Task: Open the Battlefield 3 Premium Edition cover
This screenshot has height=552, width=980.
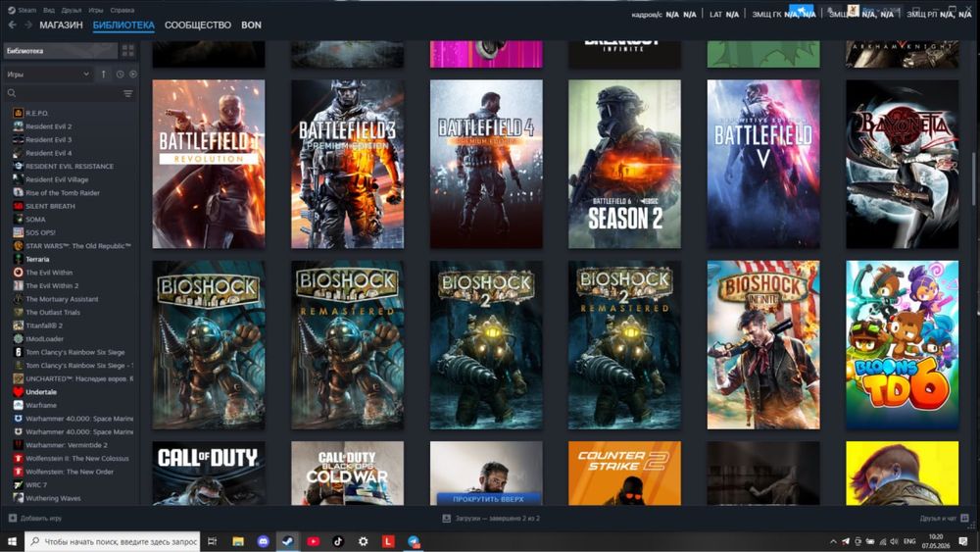Action: point(347,164)
